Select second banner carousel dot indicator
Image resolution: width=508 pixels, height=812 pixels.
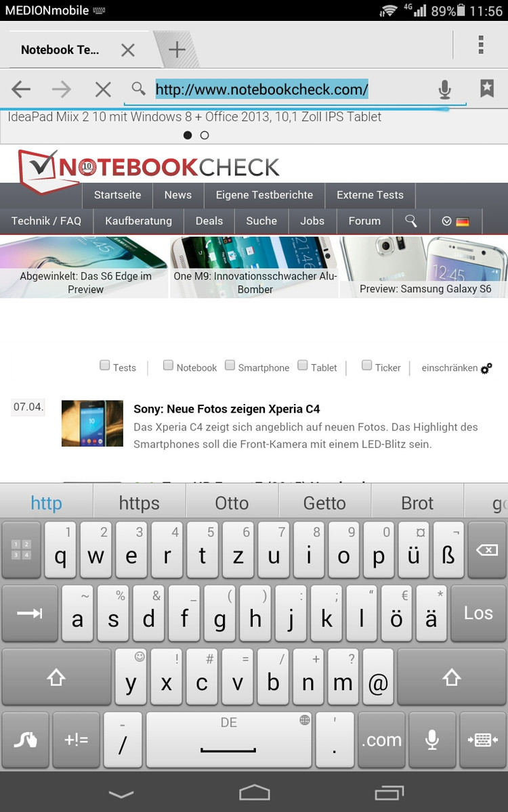205,135
